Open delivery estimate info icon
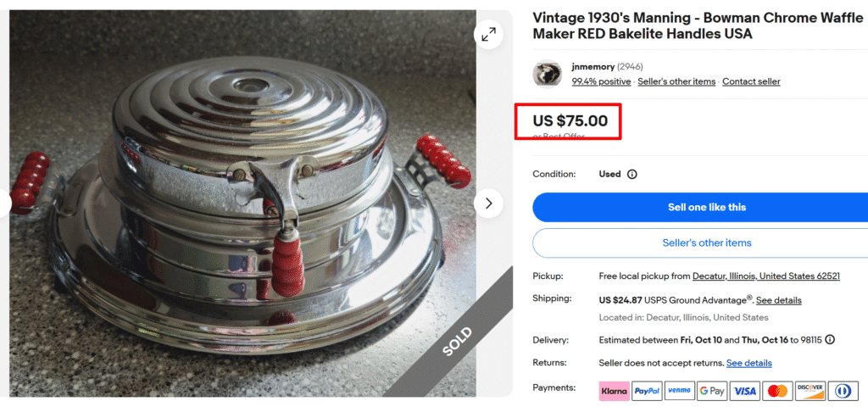This screenshot has height=407, width=868. click(830, 340)
